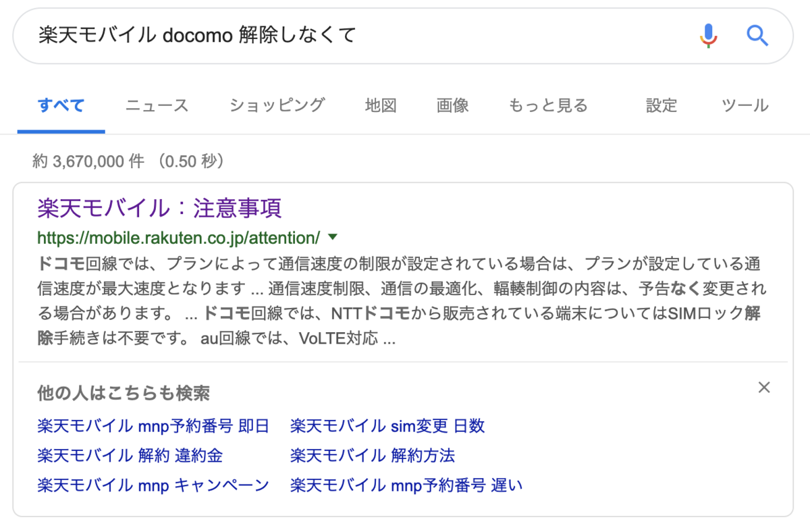Open the 地図 tab
Image resolution: width=810 pixels, height=532 pixels.
coord(381,105)
